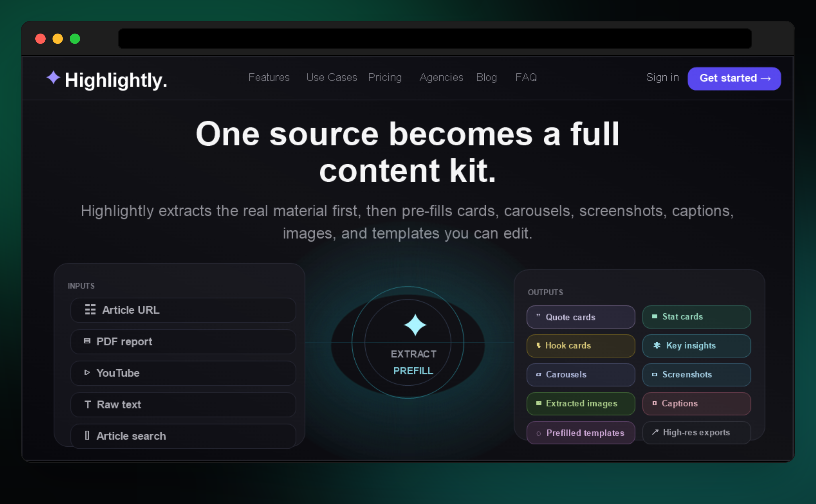The width and height of the screenshot is (816, 504).
Task: Click the green icon on Stat cards
Action: click(654, 316)
